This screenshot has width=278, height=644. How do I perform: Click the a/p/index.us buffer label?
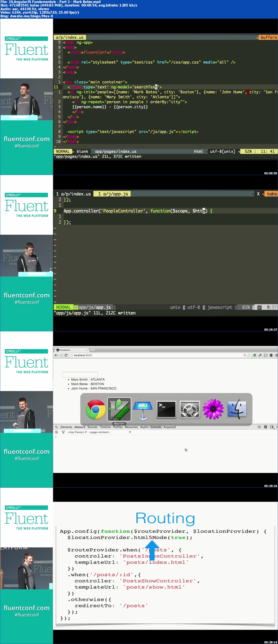click(x=70, y=37)
